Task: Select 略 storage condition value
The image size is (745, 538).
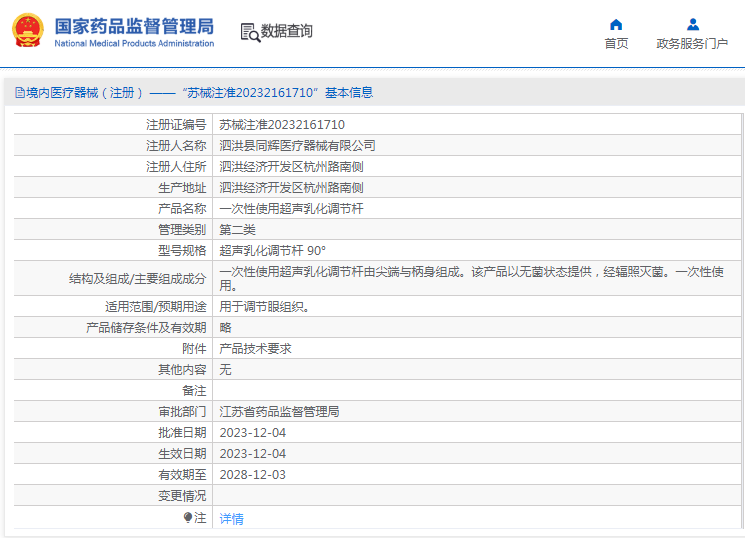Action: pos(225,327)
